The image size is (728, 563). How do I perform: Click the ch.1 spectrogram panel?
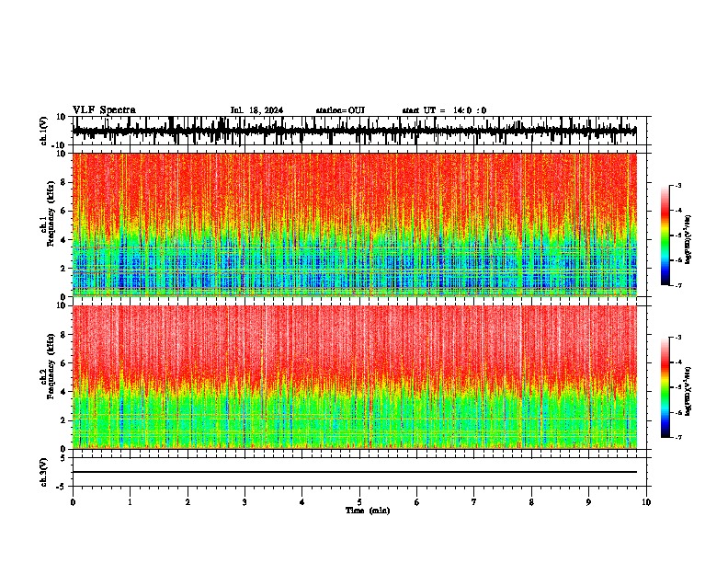[355, 224]
